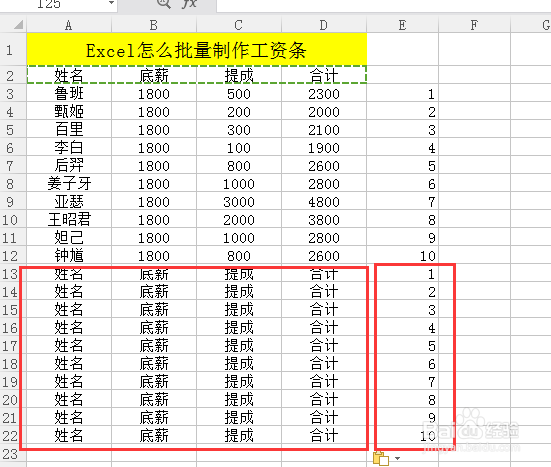Image resolution: width=551 pixels, height=467 pixels.
Task: Click pasted '合计' cell in row 20
Action: coord(324,400)
